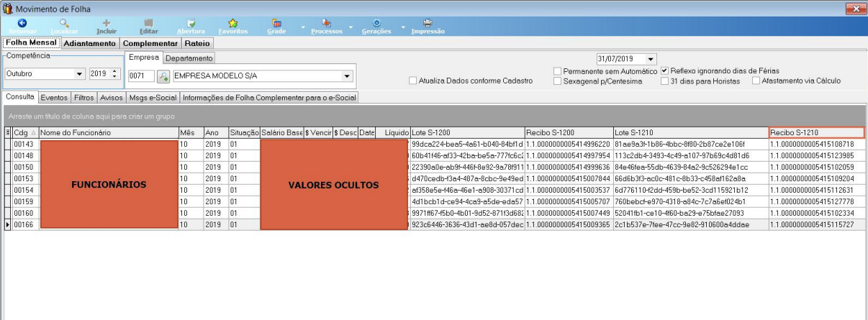Screen dimensions: 868x320
Task: Open the Eventos tab
Action: pyautogui.click(x=55, y=98)
